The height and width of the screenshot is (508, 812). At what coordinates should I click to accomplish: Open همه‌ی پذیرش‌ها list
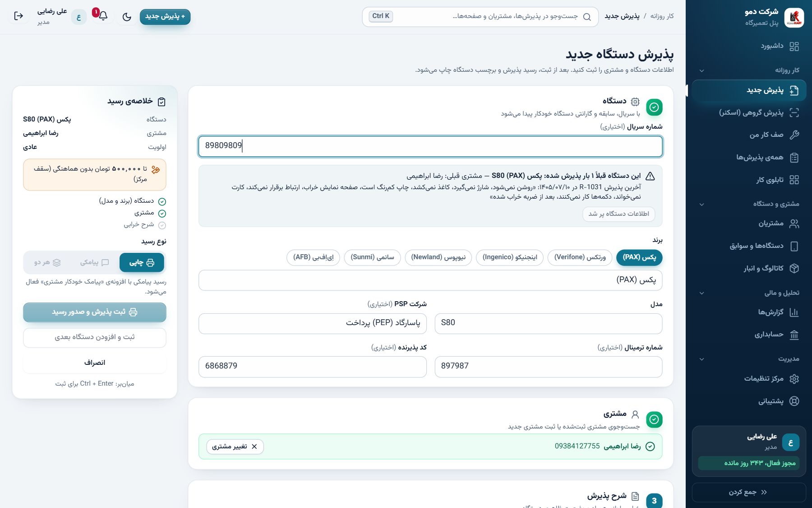pos(749,157)
